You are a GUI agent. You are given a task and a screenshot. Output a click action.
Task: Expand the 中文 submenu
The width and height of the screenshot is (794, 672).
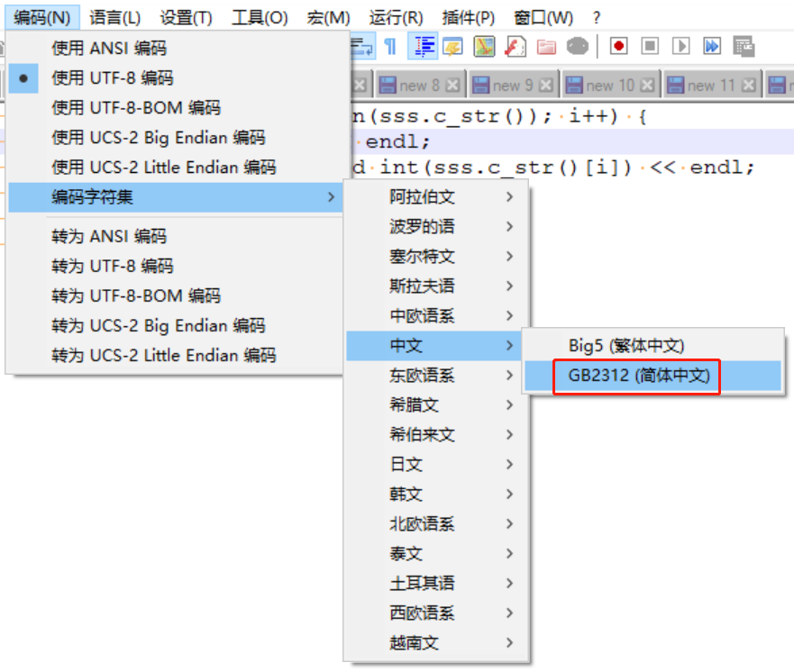click(x=434, y=346)
